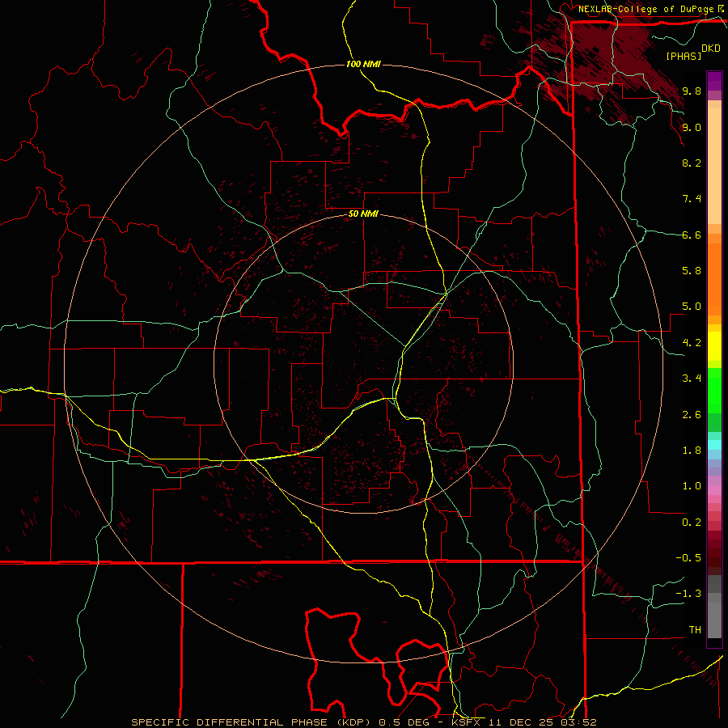The height and width of the screenshot is (728, 728).
Task: Click the 8.2 value on color scale
Action: tap(692, 163)
